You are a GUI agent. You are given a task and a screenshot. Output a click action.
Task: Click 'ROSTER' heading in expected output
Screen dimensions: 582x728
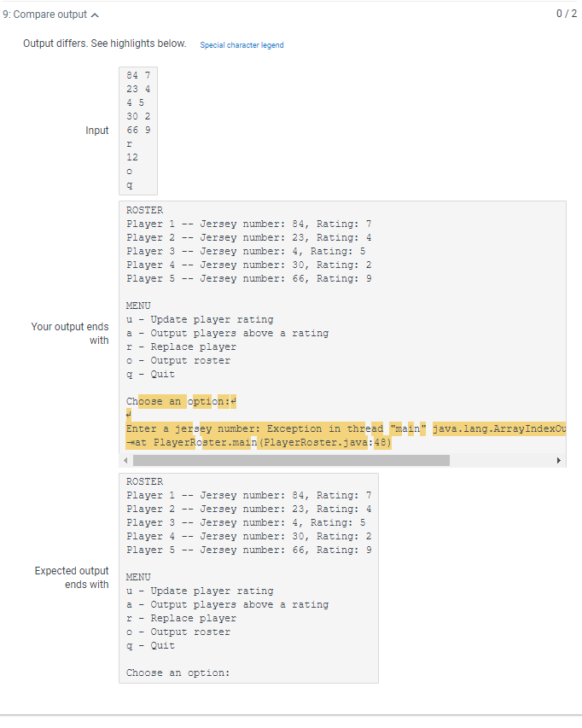(x=144, y=482)
